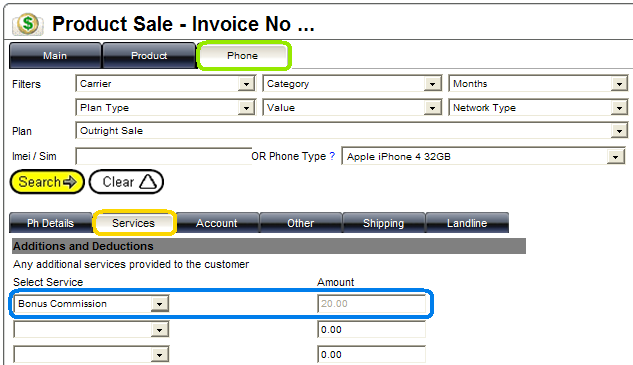Open the Shipping sub-tab
Image resolution: width=633 pixels, height=365 pixels.
384,223
